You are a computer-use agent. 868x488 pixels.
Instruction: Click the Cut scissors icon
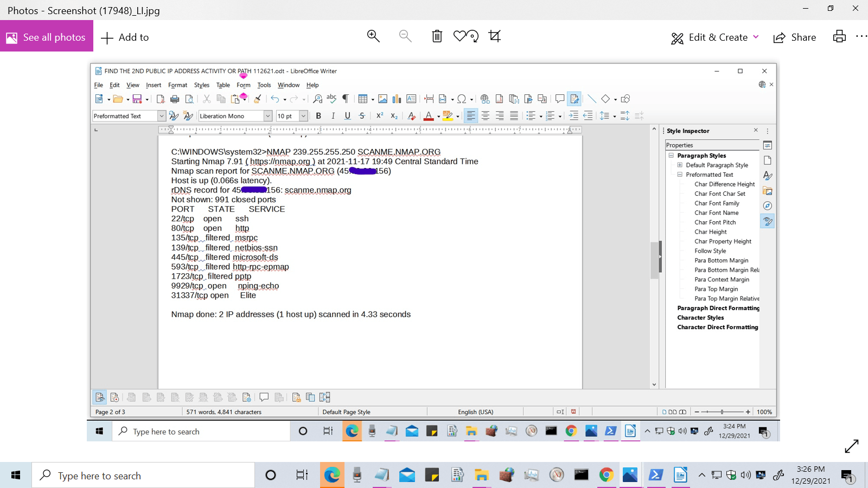point(207,99)
